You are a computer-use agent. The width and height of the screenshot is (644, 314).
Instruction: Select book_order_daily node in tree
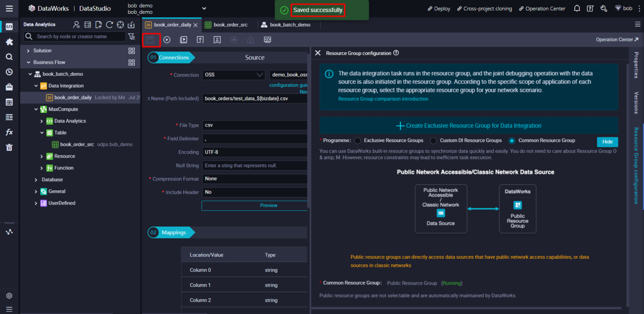73,98
